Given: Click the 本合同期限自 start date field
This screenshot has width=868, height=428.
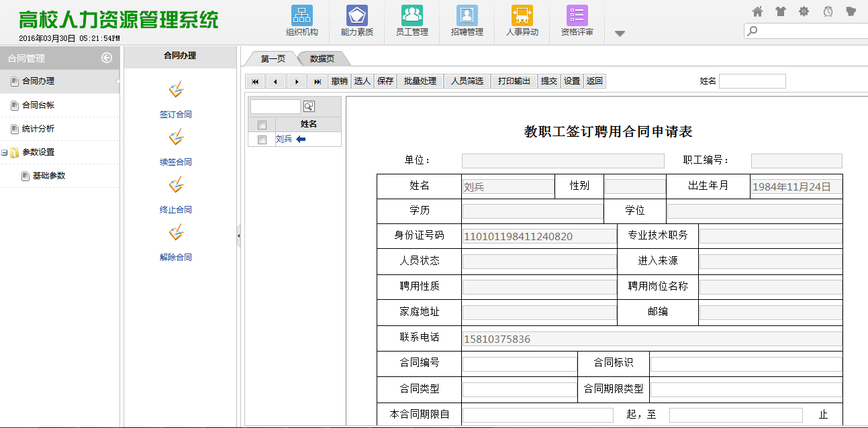Looking at the screenshot, I should [x=538, y=415].
